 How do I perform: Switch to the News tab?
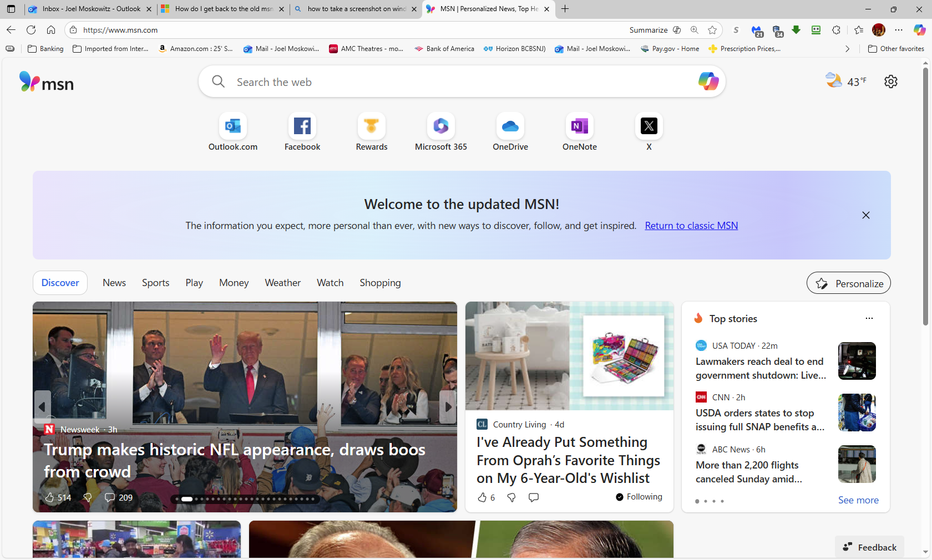pyautogui.click(x=114, y=283)
